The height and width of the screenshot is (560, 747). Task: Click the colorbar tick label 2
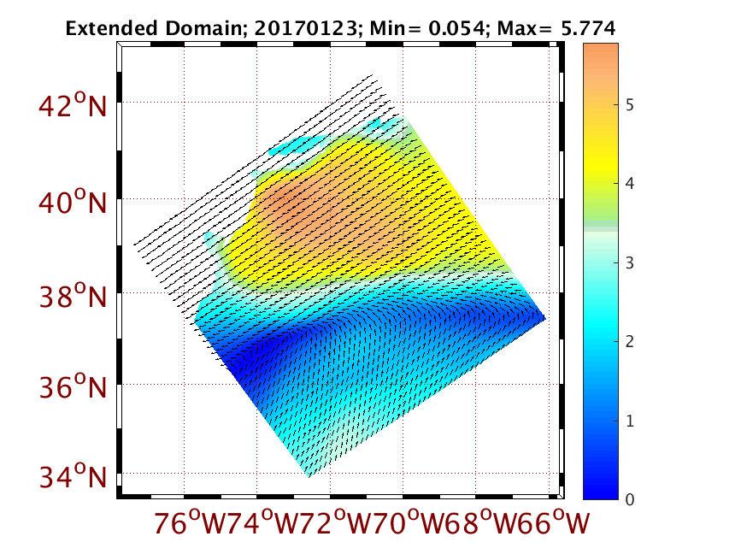630,341
